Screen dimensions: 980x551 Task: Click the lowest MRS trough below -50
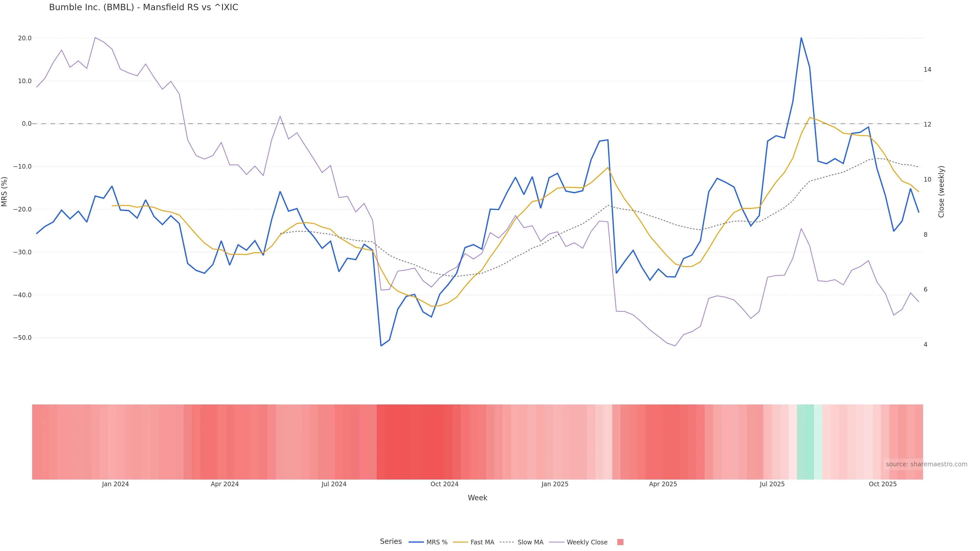(x=381, y=345)
